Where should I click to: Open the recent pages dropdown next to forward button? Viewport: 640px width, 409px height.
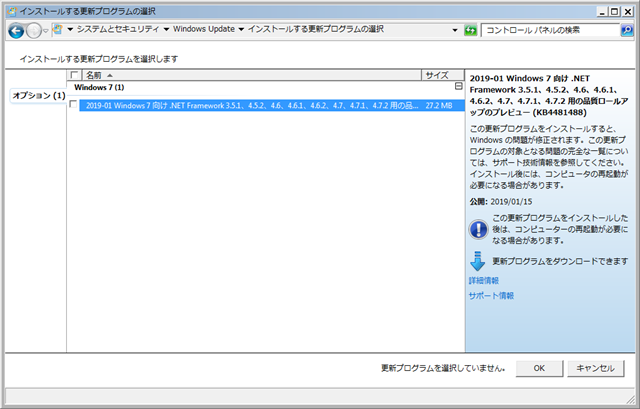coord(45,31)
